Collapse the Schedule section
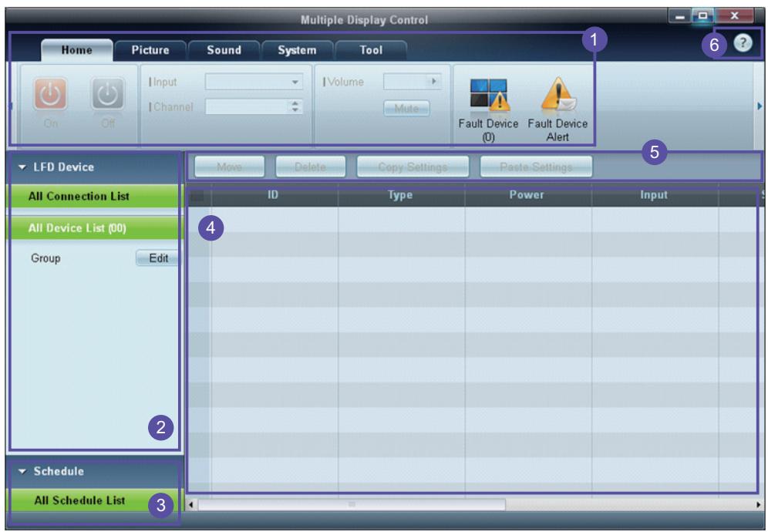 [x=22, y=471]
